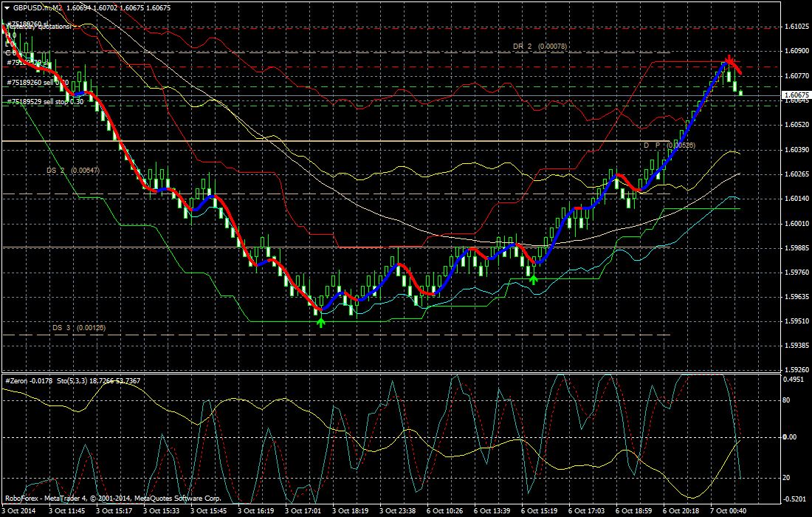Select the #75189529 sell stop 0.30 order label
This screenshot has height=517, width=812.
click(x=46, y=102)
